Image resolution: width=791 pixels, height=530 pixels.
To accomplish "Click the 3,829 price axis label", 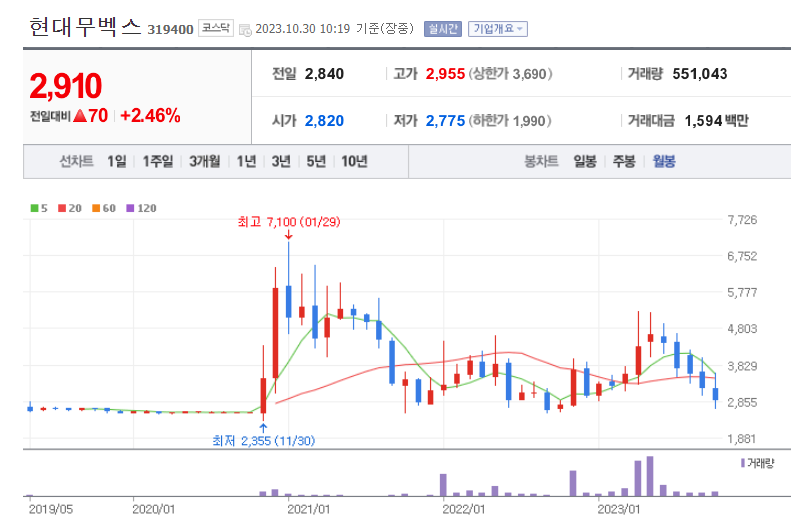I will pos(742,366).
